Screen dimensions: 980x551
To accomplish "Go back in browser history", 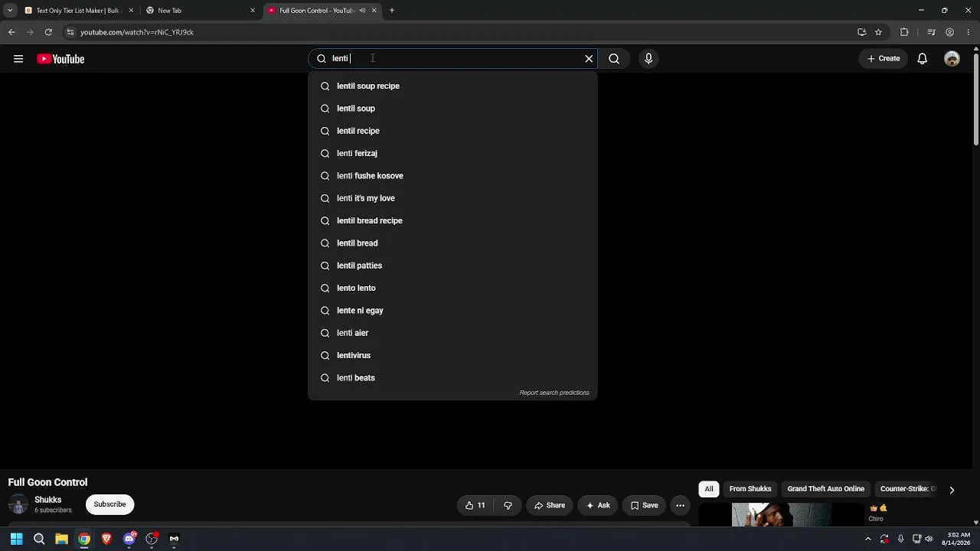I will point(11,32).
